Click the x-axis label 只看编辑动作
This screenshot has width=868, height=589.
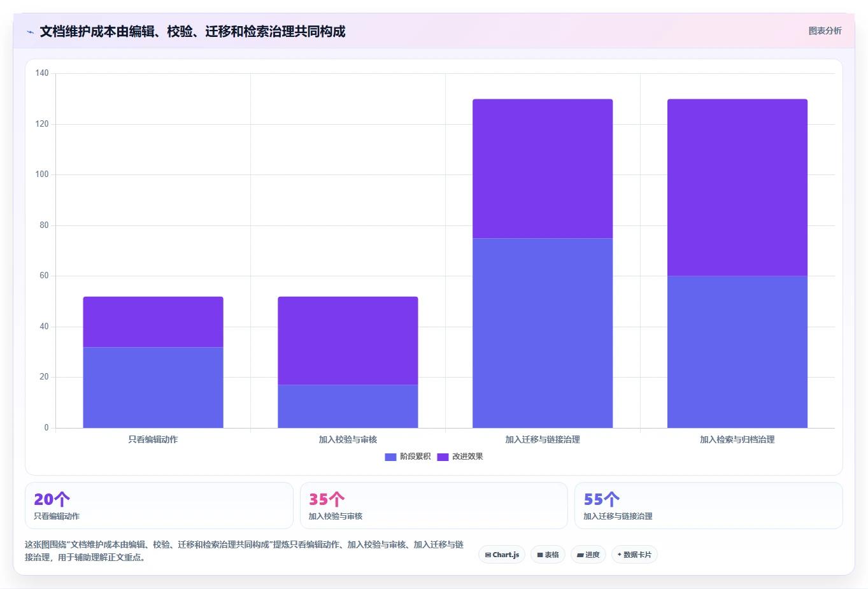pyautogui.click(x=153, y=439)
